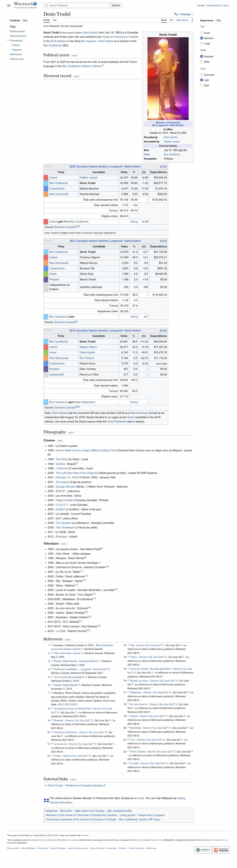Edit the Political career section

74,56
